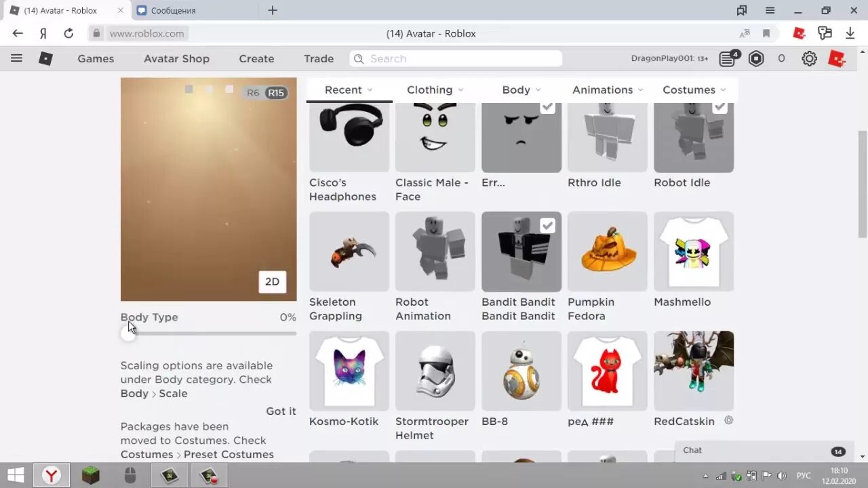This screenshot has height=488, width=868.
Task: Switch avatar to R15 mode
Action: pos(276,93)
